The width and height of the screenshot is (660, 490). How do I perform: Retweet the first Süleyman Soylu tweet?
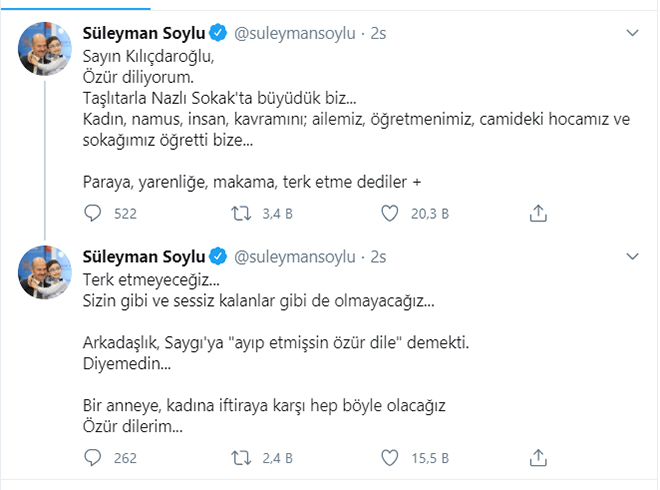241,213
